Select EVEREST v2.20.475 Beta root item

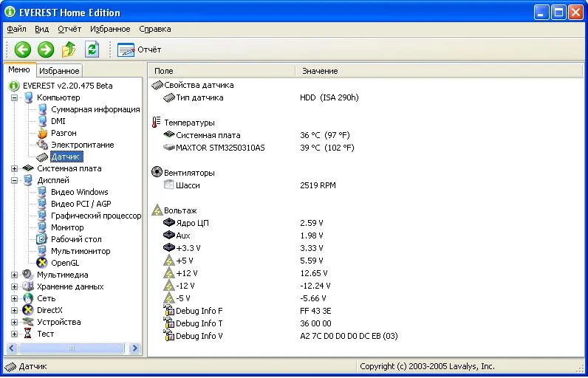click(x=67, y=86)
